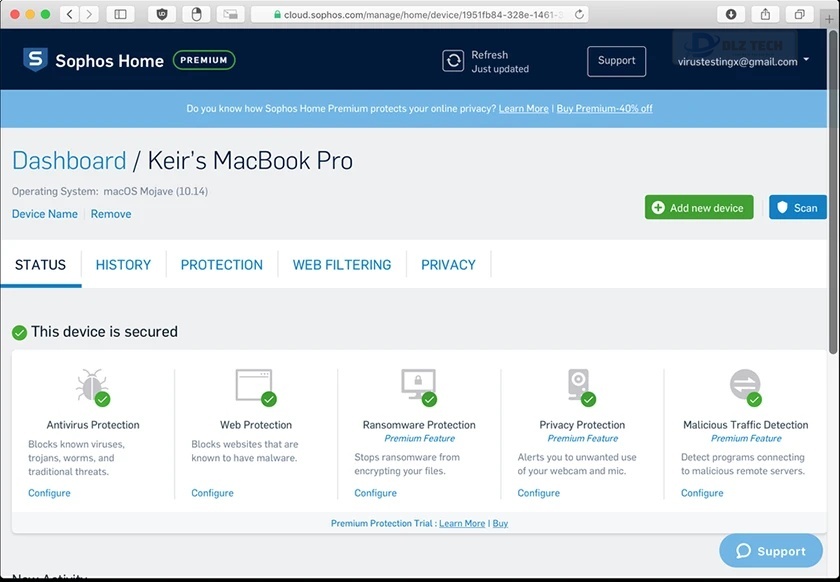Click the lock icon in address bar
Screen dimensions: 840x582
[x=277, y=14]
